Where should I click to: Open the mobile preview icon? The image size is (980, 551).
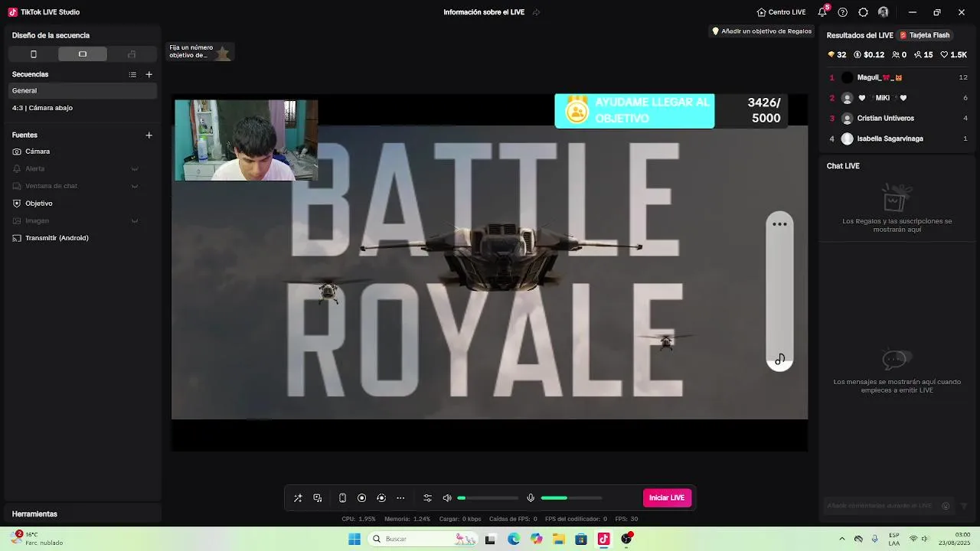[x=342, y=498]
